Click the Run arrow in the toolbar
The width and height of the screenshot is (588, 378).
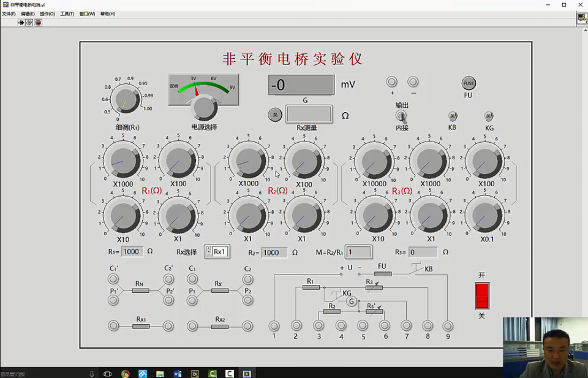point(21,23)
